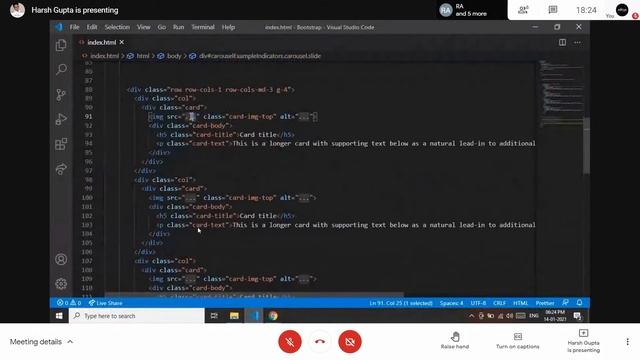
Task: Click the carousel div breadcrumb item
Action: point(260,56)
